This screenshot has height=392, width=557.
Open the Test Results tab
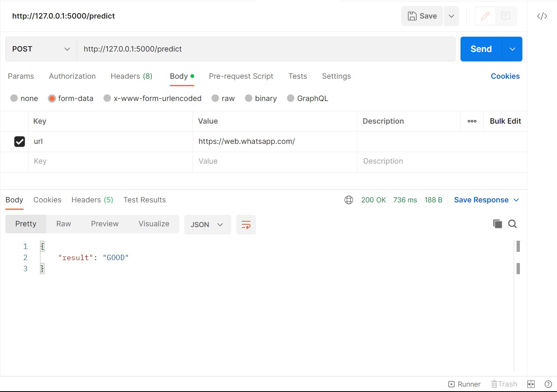point(145,200)
